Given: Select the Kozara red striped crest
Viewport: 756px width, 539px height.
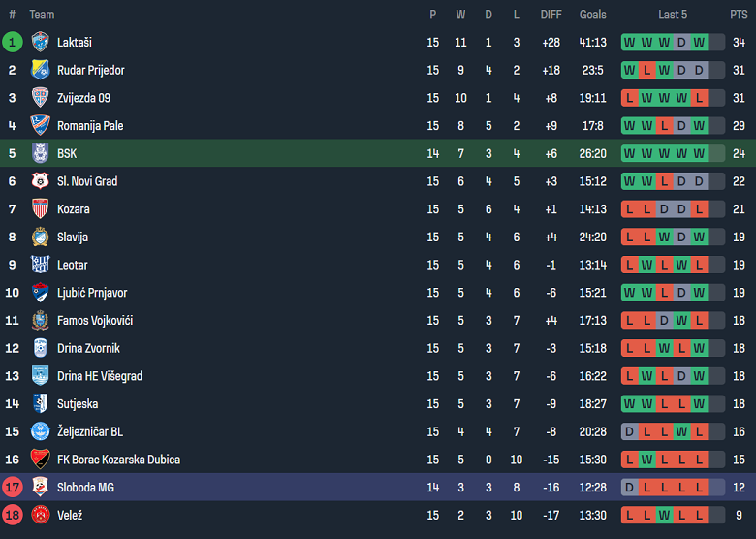Looking at the screenshot, I should pyautogui.click(x=40, y=208).
